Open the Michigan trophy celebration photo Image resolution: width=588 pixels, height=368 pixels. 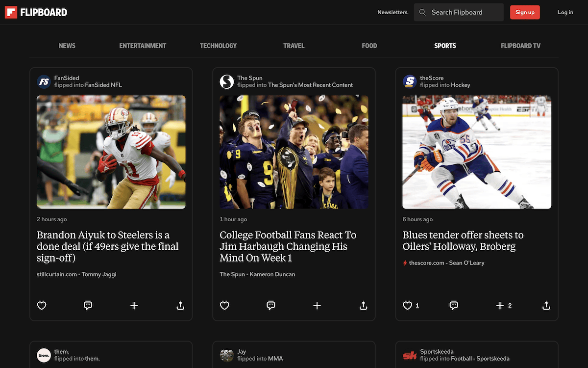(294, 152)
